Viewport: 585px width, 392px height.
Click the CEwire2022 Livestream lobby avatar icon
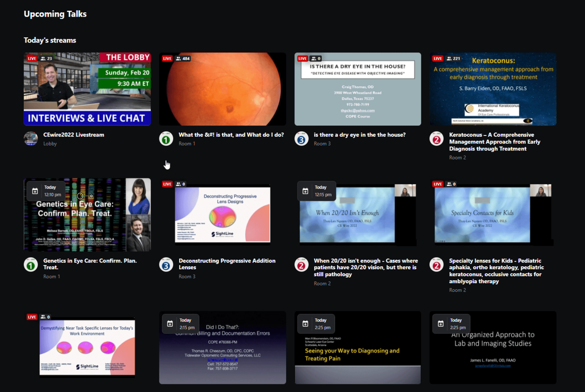coord(31,139)
